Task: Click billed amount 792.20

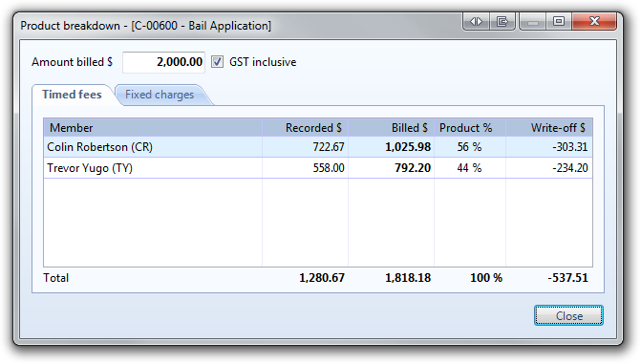Action: pos(413,168)
